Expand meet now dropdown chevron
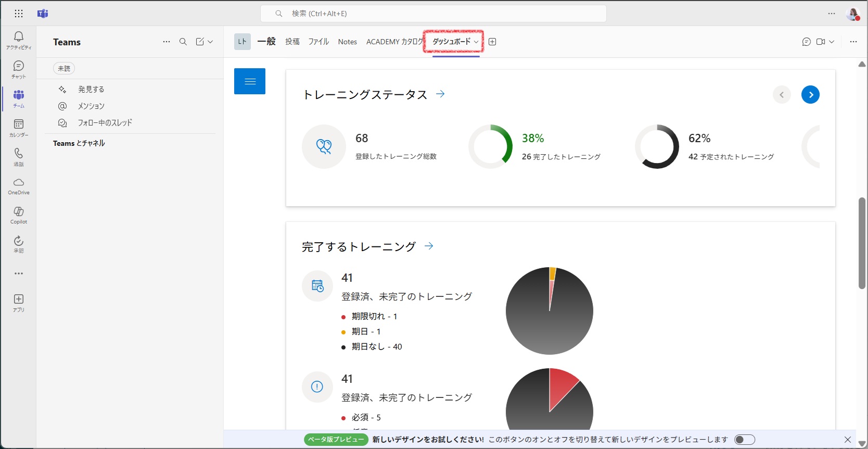This screenshot has width=868, height=449. pos(832,42)
